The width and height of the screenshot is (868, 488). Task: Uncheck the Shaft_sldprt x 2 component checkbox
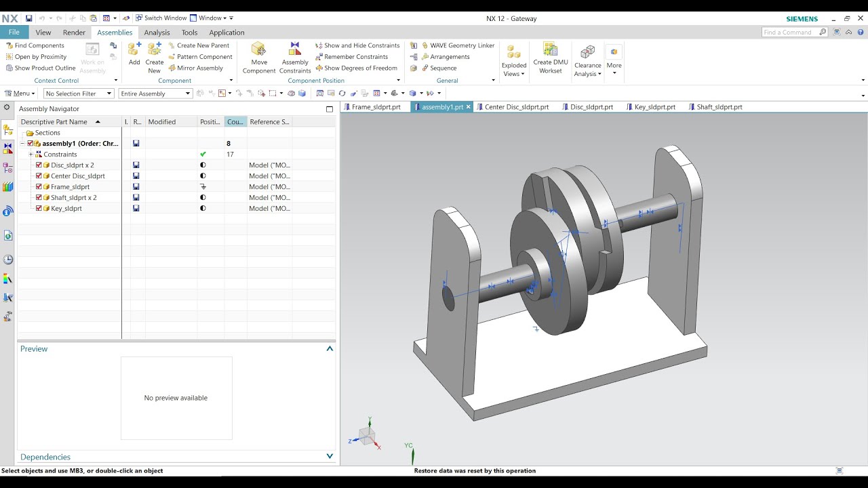(x=39, y=198)
